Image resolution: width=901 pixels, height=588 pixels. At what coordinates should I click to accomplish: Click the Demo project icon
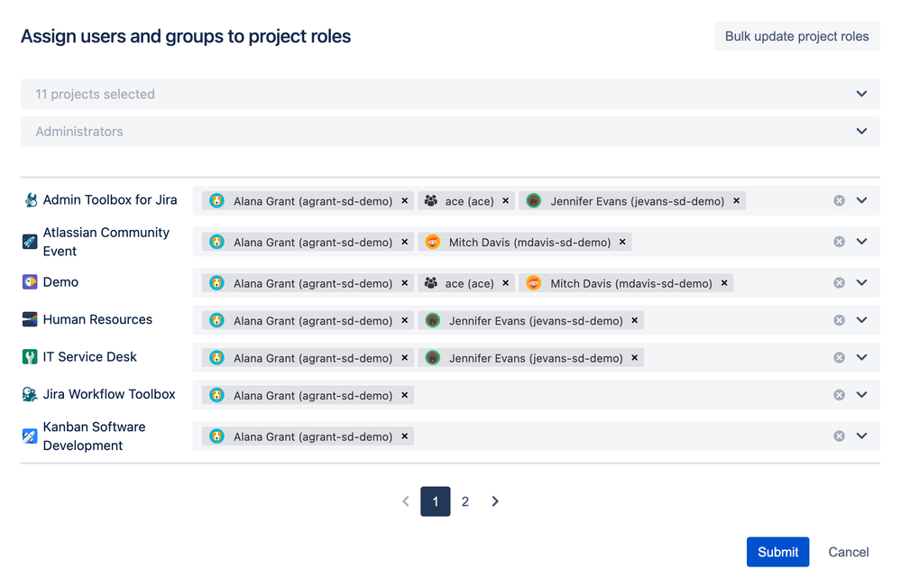click(31, 282)
